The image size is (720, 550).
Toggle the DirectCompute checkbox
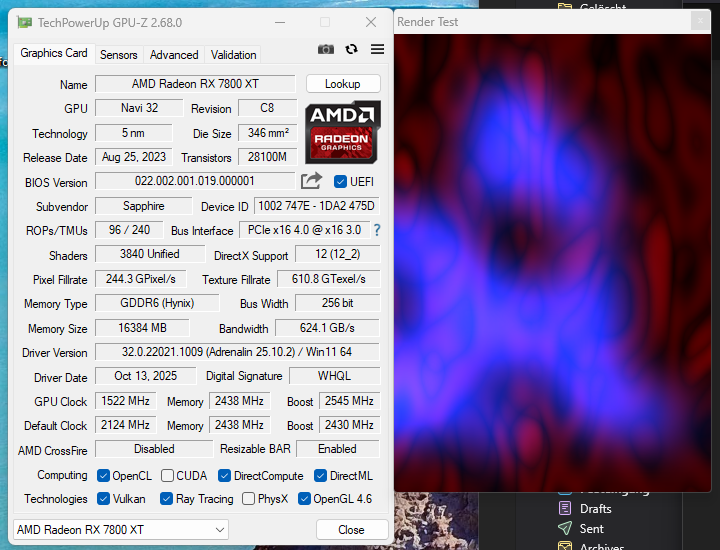pyautogui.click(x=224, y=476)
